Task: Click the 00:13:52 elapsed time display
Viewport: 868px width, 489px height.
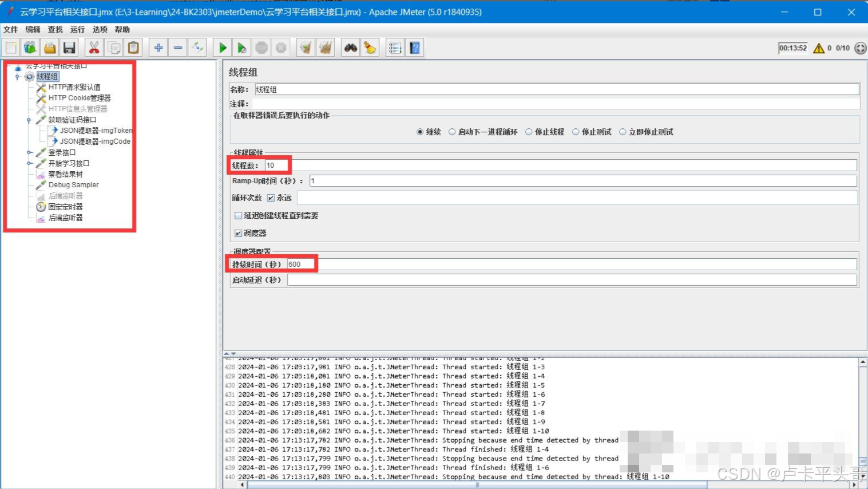Action: 793,48
